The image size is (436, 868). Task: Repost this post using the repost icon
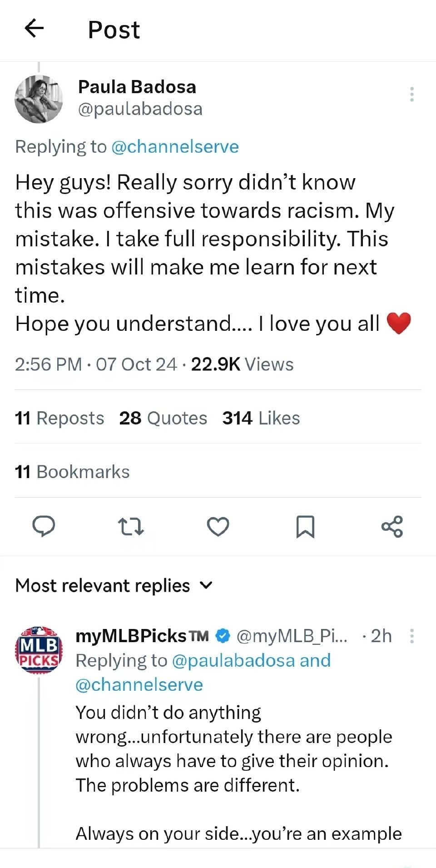(x=131, y=527)
